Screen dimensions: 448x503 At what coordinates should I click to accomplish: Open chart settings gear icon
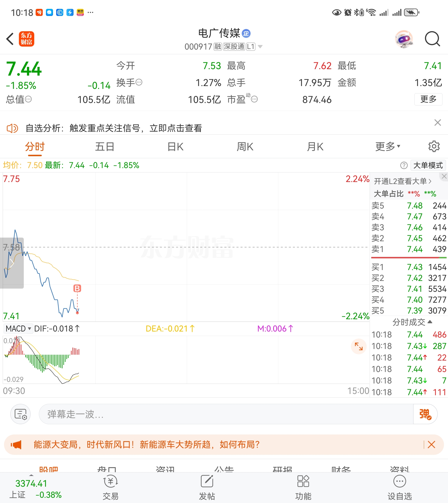tap(434, 147)
